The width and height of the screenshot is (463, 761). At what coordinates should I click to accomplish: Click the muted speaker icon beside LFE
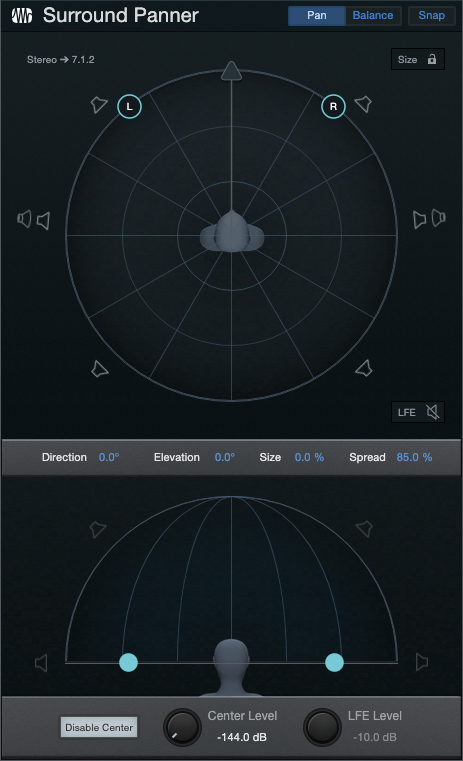(x=432, y=412)
